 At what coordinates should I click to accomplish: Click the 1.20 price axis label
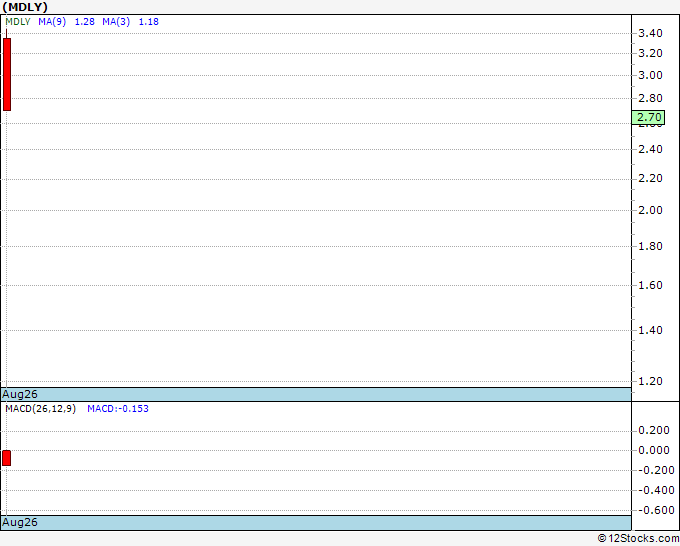tap(650, 381)
